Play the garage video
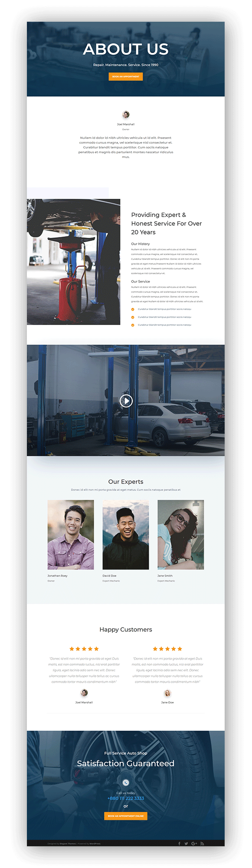Screen dimensions: 252x868 point(126,401)
